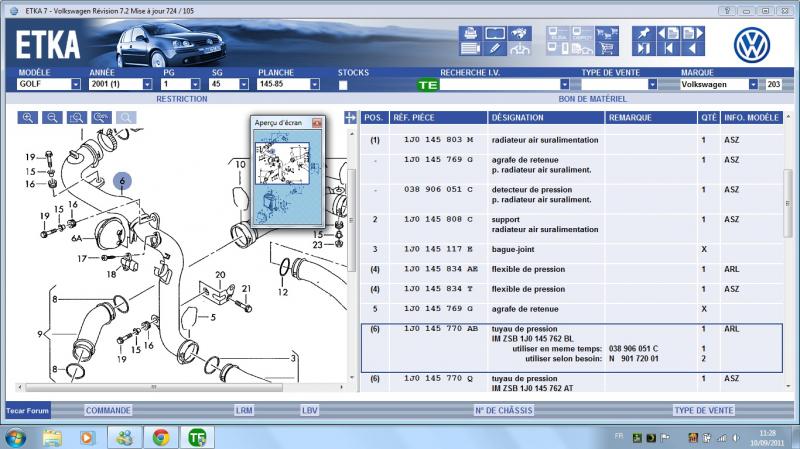Screen dimensions: 800x449
Task: Click diagram horizontal scrollbar thumb
Action: [x=154, y=387]
